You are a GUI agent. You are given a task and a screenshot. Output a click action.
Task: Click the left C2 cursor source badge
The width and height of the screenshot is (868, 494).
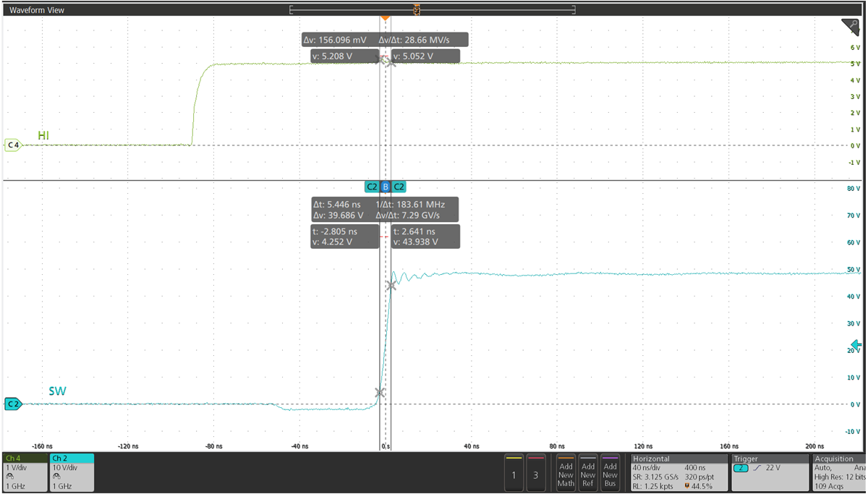click(x=372, y=187)
